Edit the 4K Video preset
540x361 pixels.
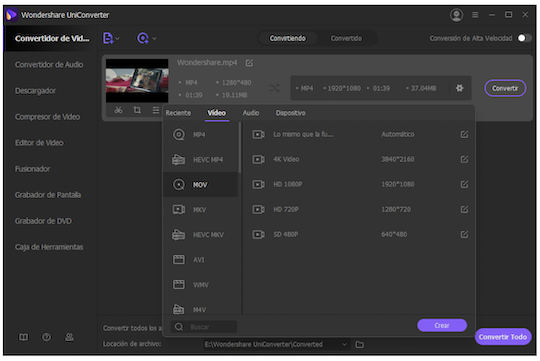pyautogui.click(x=464, y=159)
